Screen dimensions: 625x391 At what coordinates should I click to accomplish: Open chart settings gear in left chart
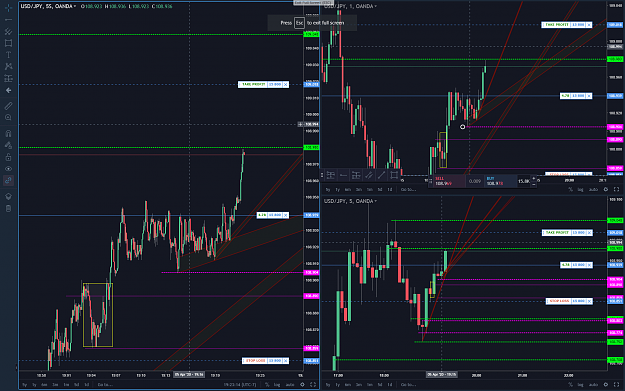pos(302,385)
